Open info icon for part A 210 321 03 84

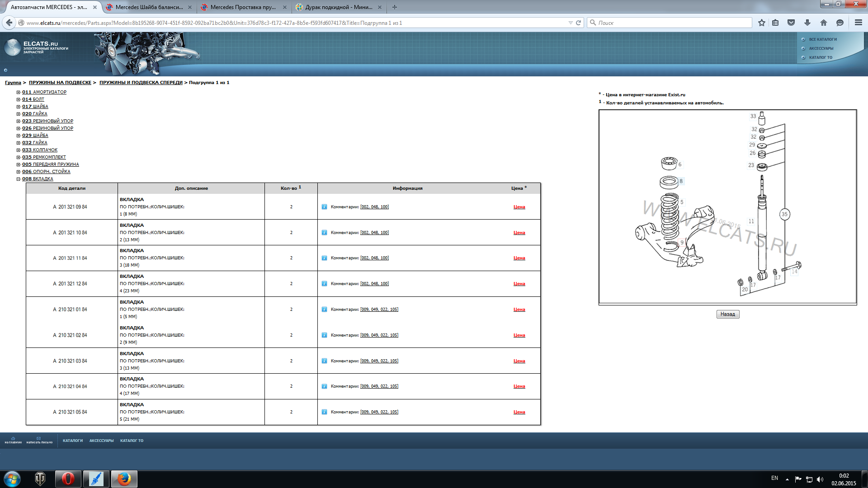pos(324,361)
